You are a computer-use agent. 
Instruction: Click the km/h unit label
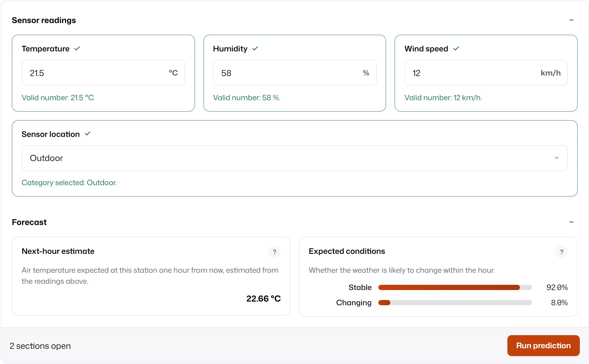[550, 73]
